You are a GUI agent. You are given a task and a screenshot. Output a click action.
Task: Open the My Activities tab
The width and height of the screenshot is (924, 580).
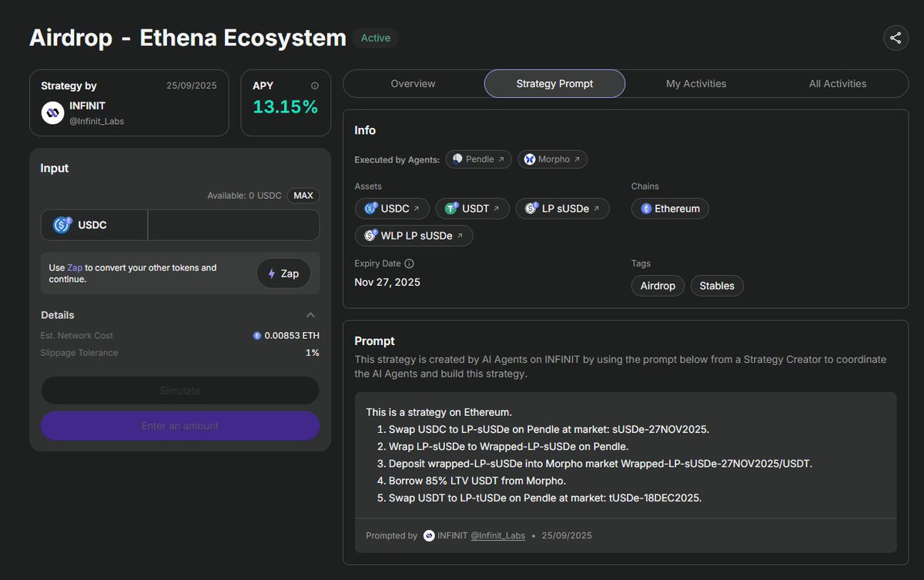696,83
